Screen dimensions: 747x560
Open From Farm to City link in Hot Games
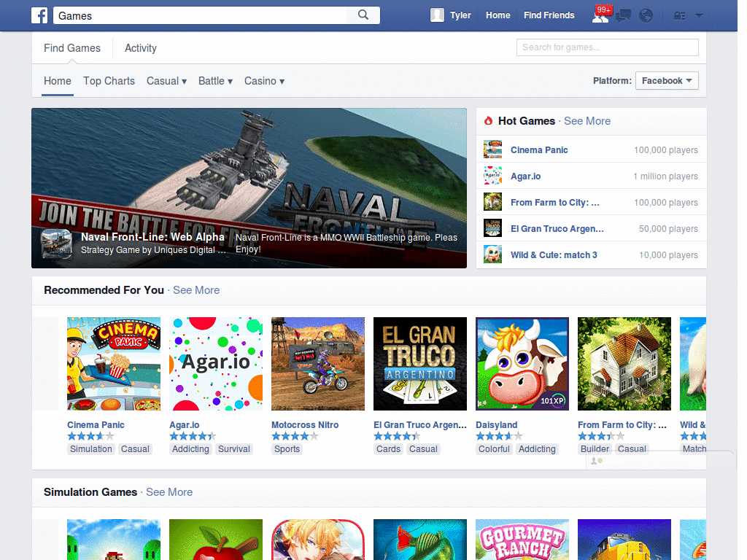click(x=555, y=203)
